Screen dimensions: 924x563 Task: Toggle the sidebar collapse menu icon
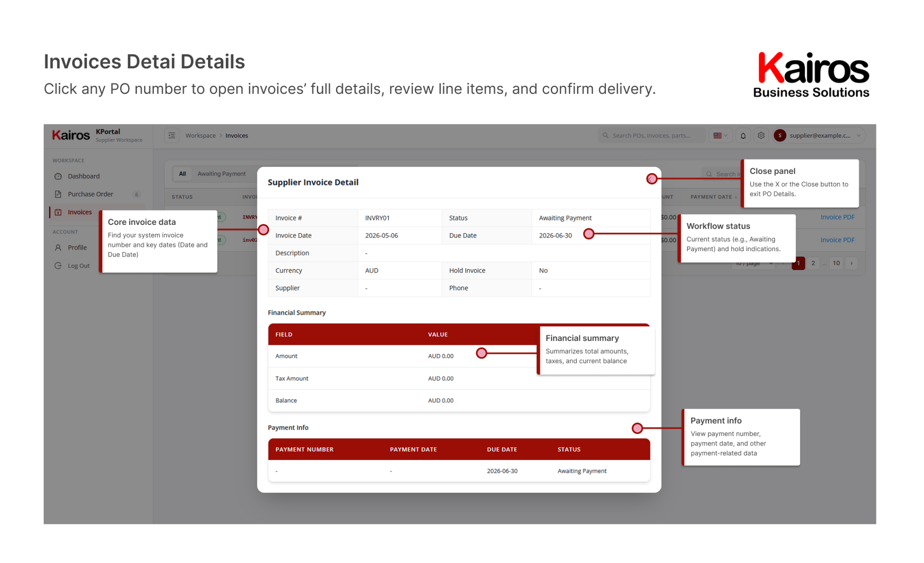172,135
